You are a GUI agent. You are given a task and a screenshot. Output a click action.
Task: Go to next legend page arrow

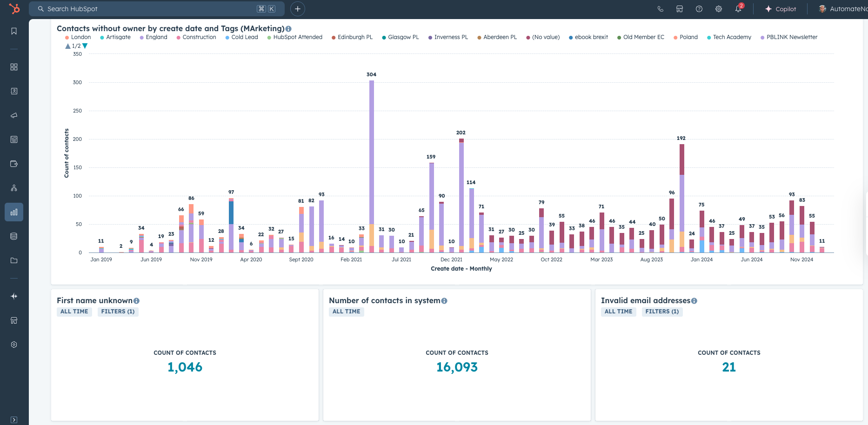pos(85,46)
